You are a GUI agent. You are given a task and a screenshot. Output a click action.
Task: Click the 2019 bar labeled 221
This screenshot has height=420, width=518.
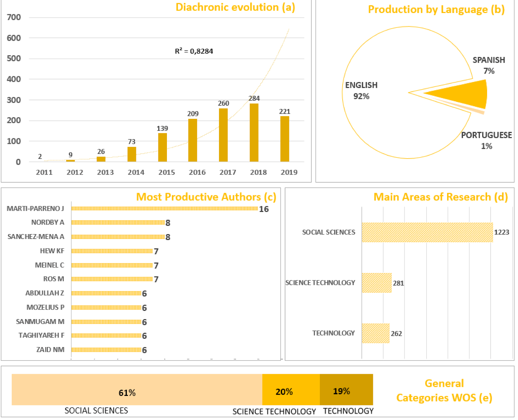point(285,139)
